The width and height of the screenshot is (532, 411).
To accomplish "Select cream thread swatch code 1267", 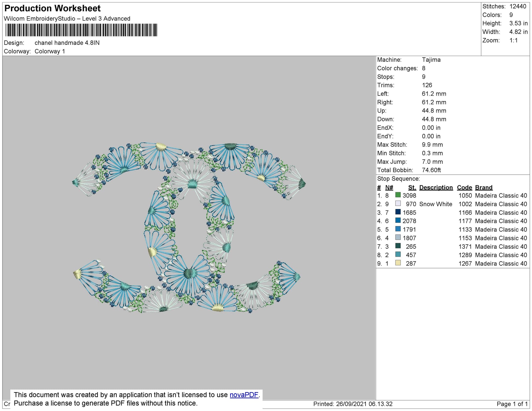I will pos(398,263).
